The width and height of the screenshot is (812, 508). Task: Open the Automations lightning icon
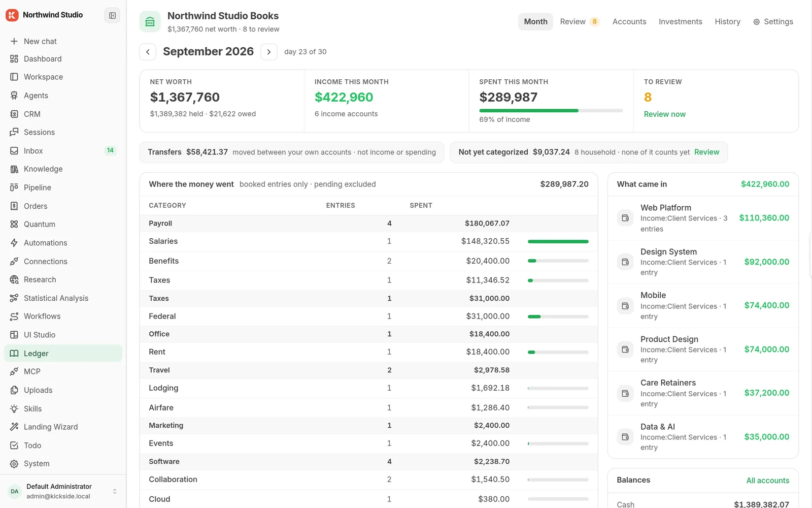14,243
